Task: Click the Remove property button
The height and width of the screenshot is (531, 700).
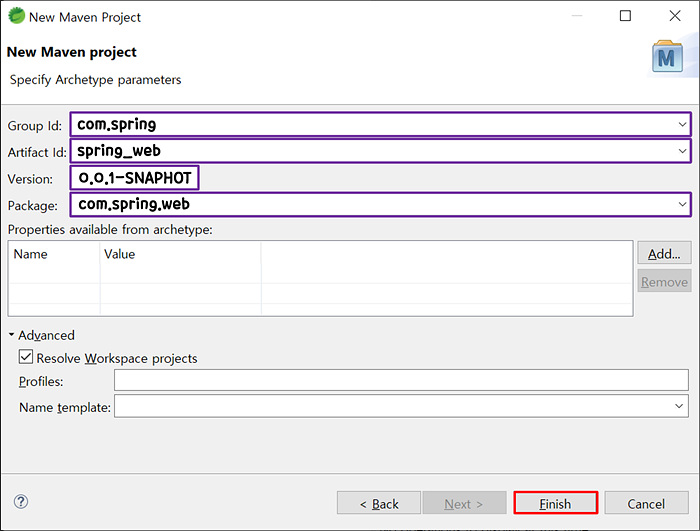Action: pos(664,281)
